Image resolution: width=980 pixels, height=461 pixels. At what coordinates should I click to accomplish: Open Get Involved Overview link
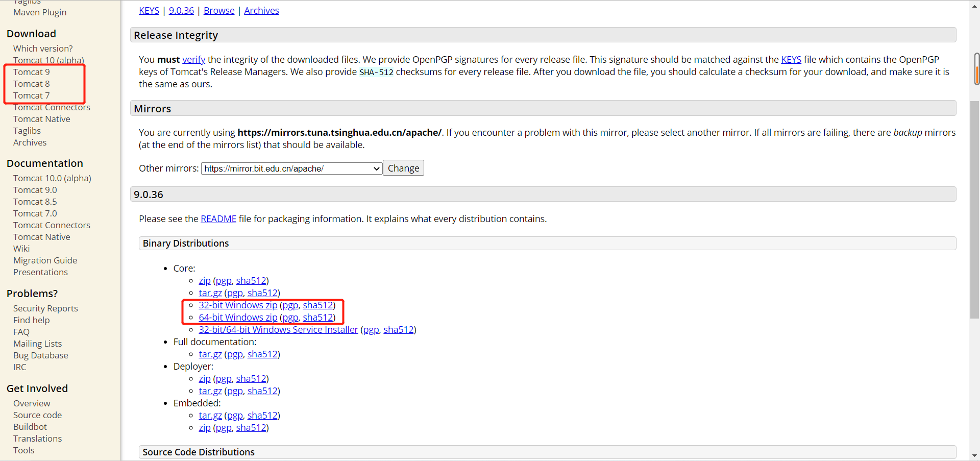tap(32, 403)
